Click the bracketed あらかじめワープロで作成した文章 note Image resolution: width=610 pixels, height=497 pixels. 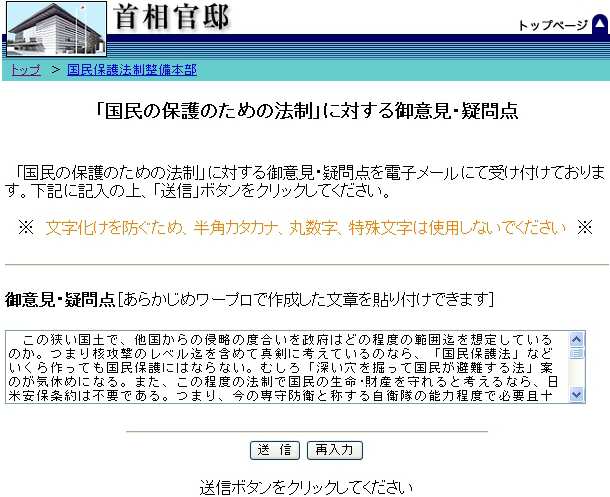point(305,300)
